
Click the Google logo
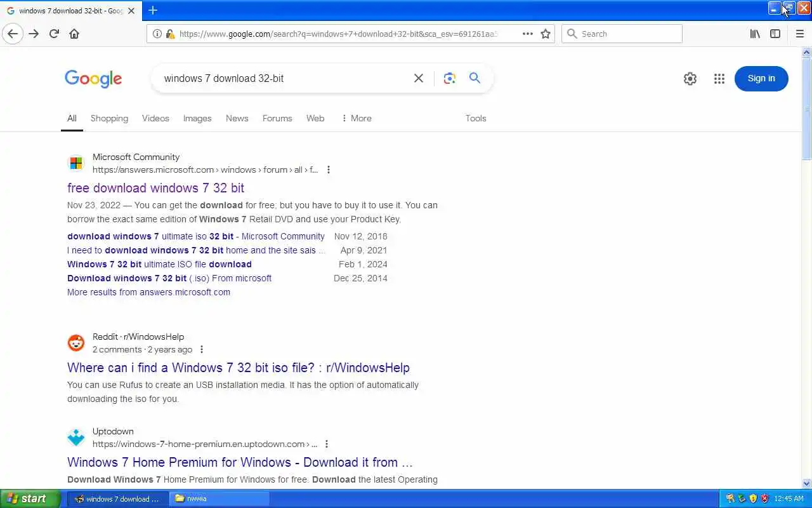(x=93, y=79)
